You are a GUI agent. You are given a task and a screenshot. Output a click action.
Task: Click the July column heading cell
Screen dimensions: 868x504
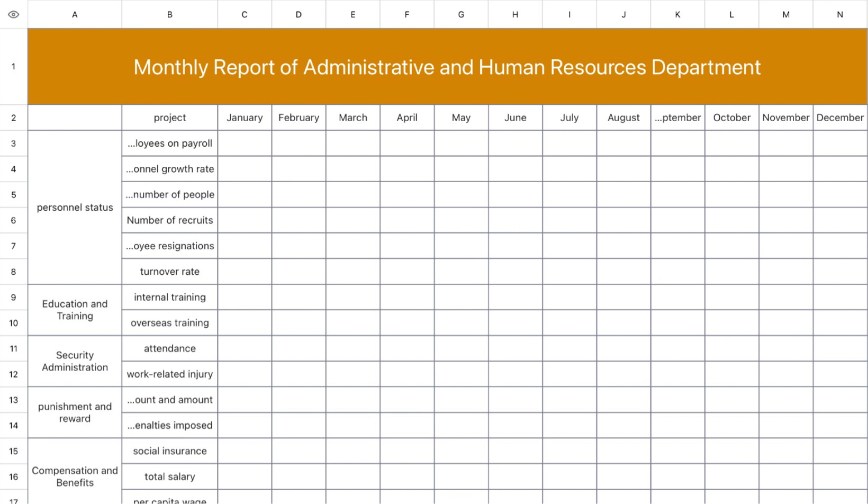click(569, 118)
